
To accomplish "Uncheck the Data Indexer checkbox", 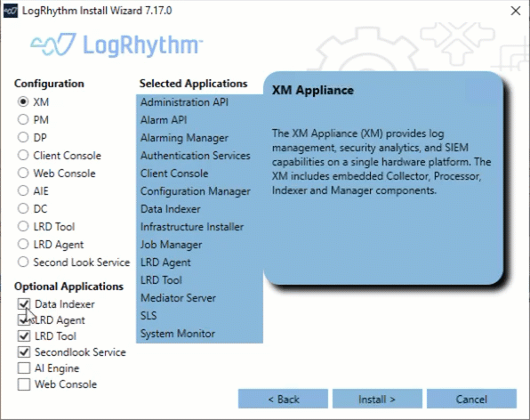I will 24,304.
